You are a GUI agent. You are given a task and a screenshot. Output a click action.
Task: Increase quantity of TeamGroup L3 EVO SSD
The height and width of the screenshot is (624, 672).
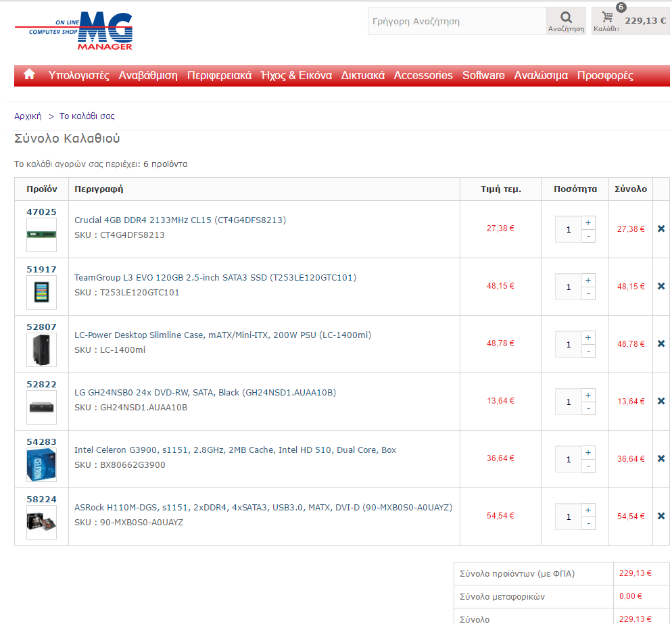[x=588, y=281]
